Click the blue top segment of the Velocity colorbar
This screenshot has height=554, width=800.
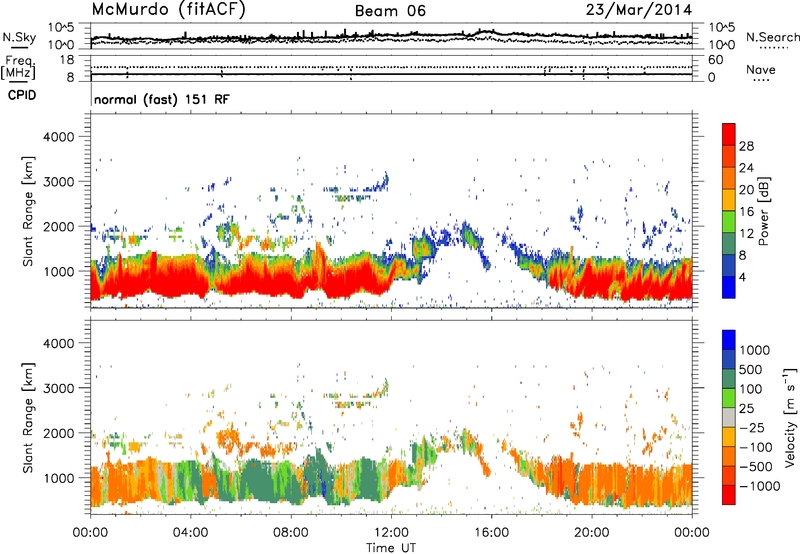click(x=729, y=340)
